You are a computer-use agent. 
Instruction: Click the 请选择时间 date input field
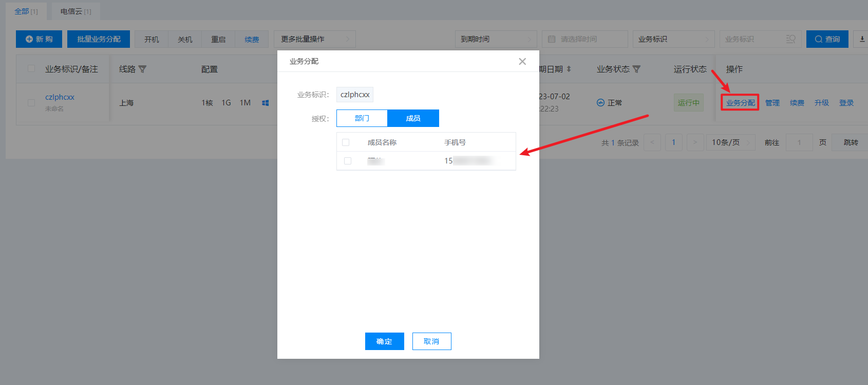(584, 39)
